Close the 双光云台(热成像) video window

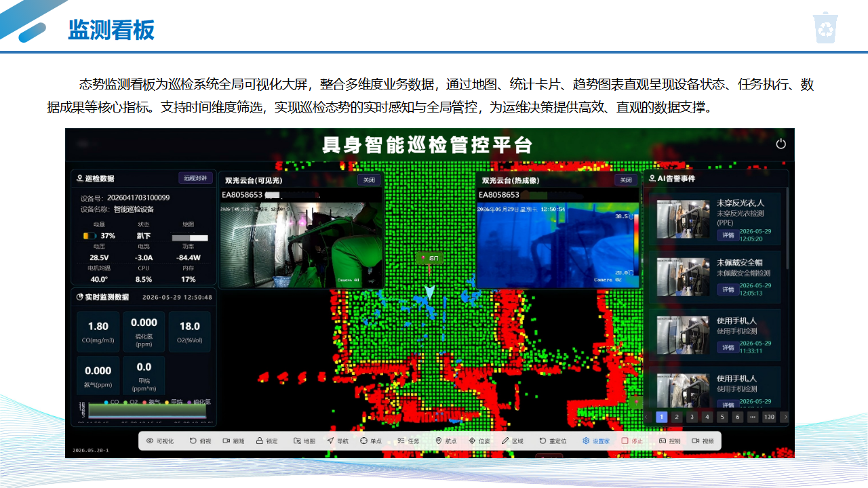point(626,180)
